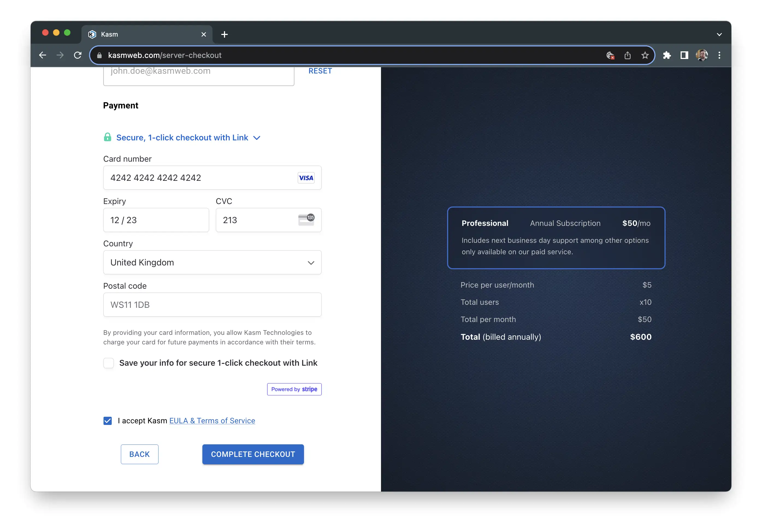Click the browser reload icon

coord(78,55)
